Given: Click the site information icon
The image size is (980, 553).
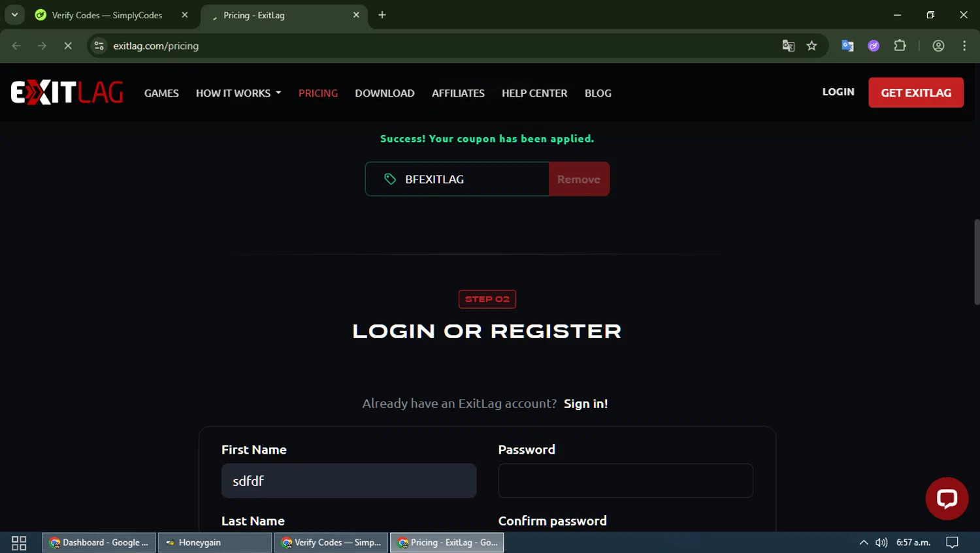Looking at the screenshot, I should (x=99, y=46).
